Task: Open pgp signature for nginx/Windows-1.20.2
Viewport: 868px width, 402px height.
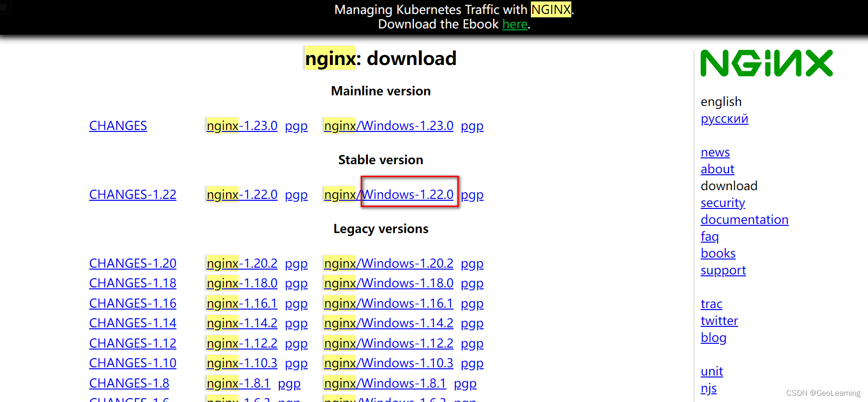Action: click(472, 264)
